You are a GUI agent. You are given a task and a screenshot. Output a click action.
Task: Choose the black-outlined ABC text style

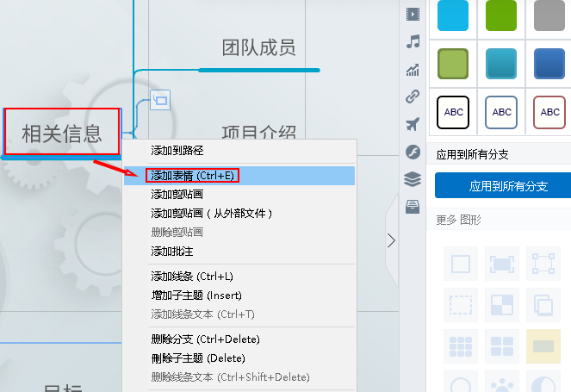point(453,112)
